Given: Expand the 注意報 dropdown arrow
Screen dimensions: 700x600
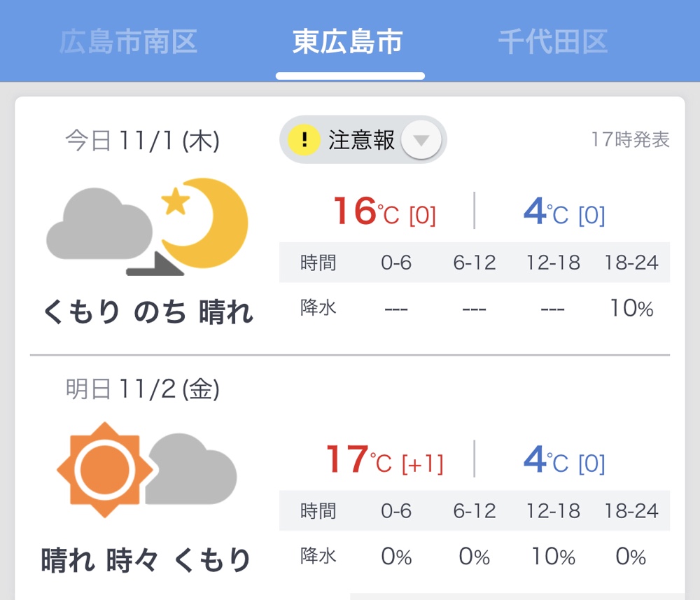Looking at the screenshot, I should tap(421, 140).
